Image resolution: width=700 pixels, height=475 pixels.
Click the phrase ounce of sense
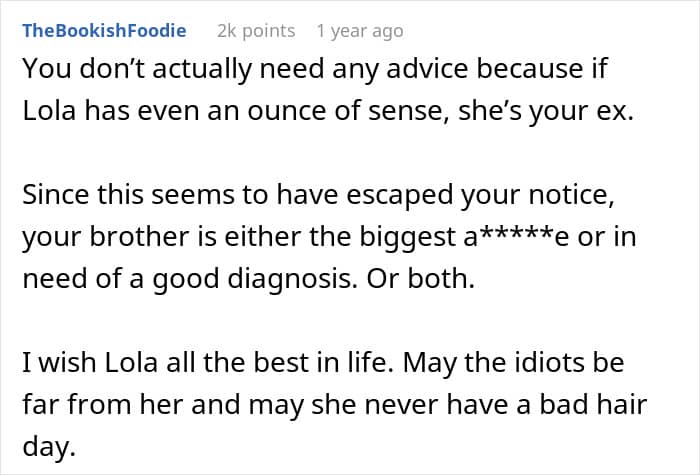click(343, 111)
